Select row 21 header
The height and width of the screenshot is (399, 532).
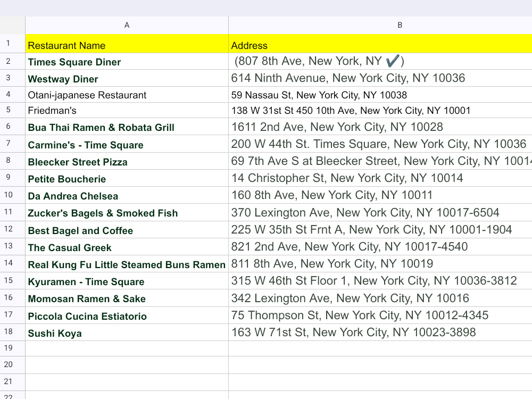click(13, 382)
